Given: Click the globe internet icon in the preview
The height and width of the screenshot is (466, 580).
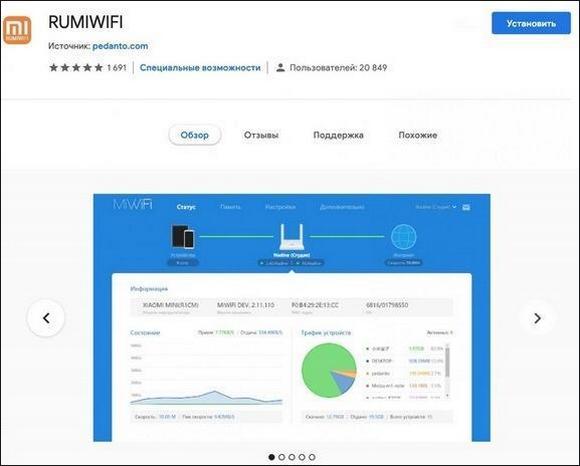Looking at the screenshot, I should click(x=404, y=237).
